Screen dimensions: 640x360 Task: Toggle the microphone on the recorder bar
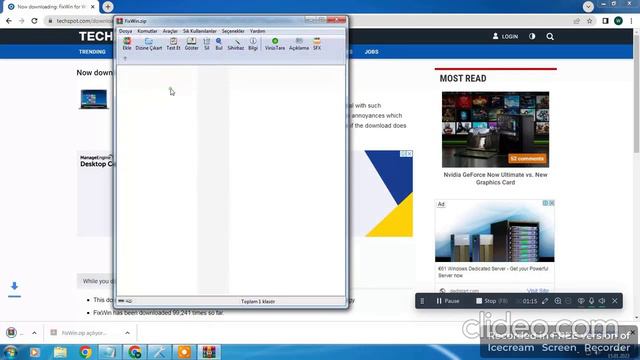click(591, 301)
